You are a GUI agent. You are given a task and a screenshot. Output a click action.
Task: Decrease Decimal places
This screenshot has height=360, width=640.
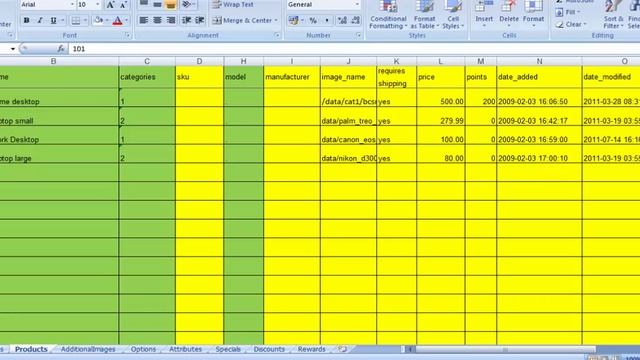click(356, 20)
